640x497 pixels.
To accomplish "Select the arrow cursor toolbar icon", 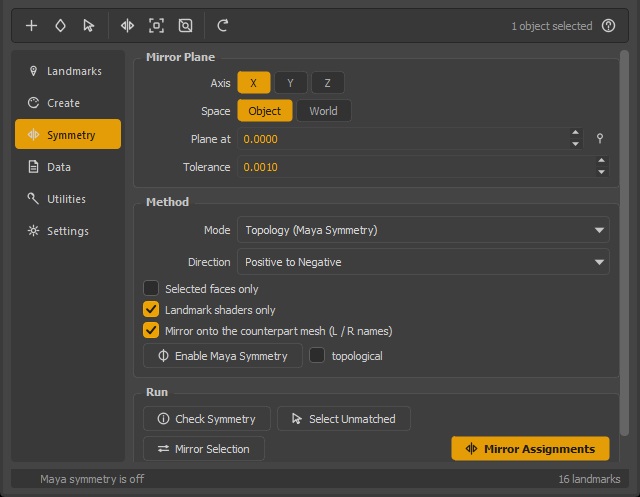I will click(x=89, y=26).
